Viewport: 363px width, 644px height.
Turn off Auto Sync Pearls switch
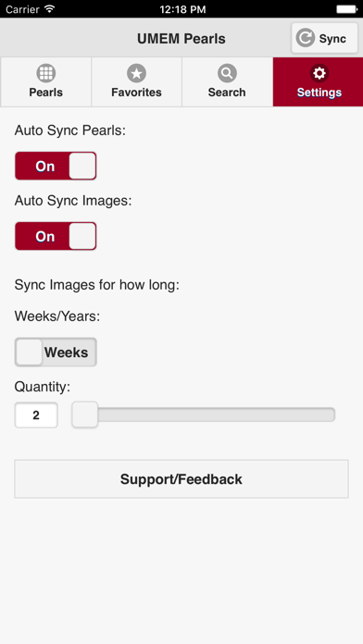tap(56, 166)
